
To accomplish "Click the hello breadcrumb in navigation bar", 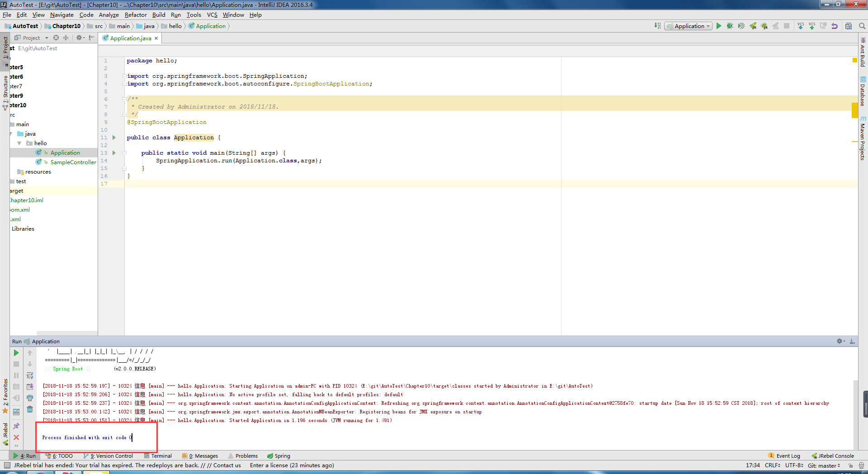I will coord(171,26).
